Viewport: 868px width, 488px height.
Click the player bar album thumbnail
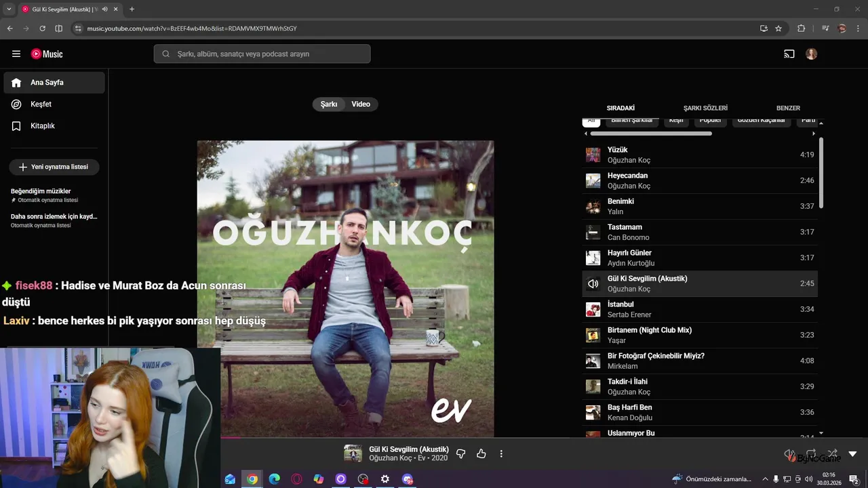(x=353, y=453)
